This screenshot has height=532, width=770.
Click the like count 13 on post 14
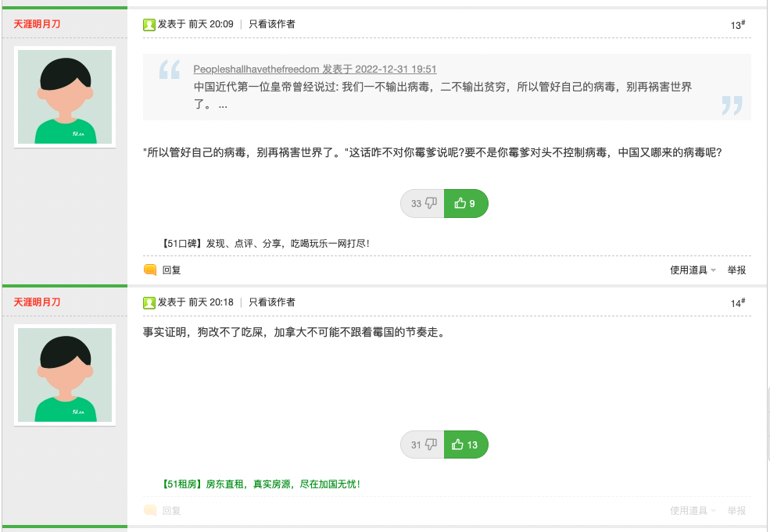pyautogui.click(x=472, y=445)
